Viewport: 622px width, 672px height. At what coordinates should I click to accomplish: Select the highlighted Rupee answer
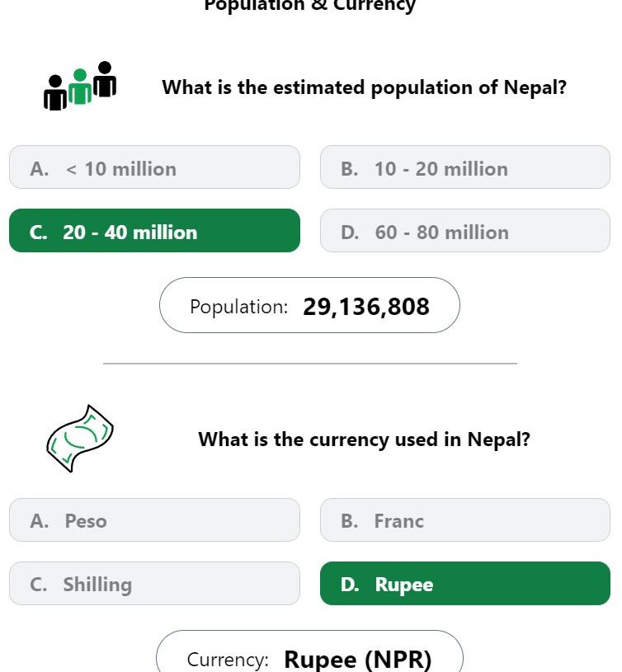coord(465,583)
